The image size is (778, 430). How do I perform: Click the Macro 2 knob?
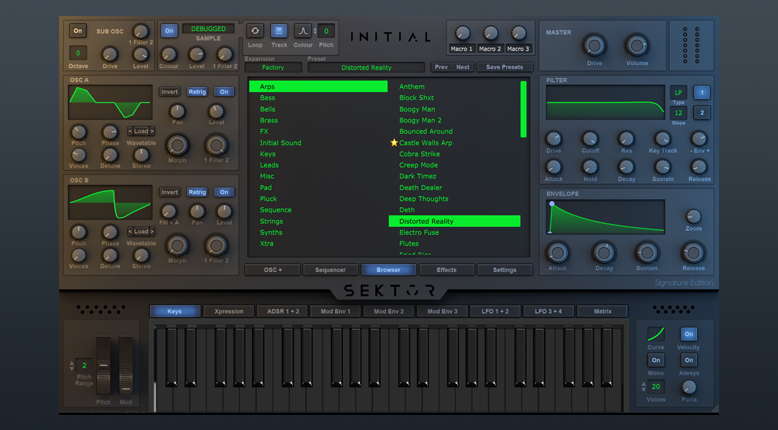[x=490, y=33]
